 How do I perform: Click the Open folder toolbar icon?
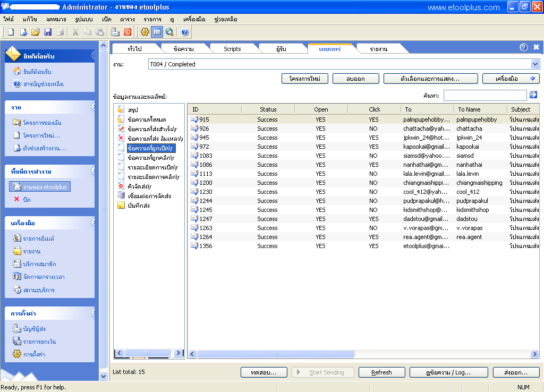click(x=36, y=32)
